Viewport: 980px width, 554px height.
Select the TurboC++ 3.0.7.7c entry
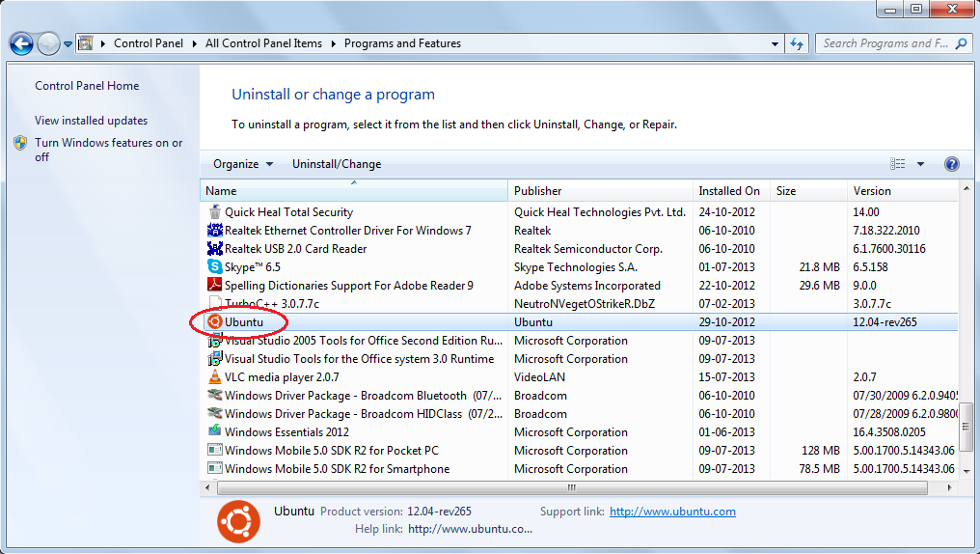272,304
